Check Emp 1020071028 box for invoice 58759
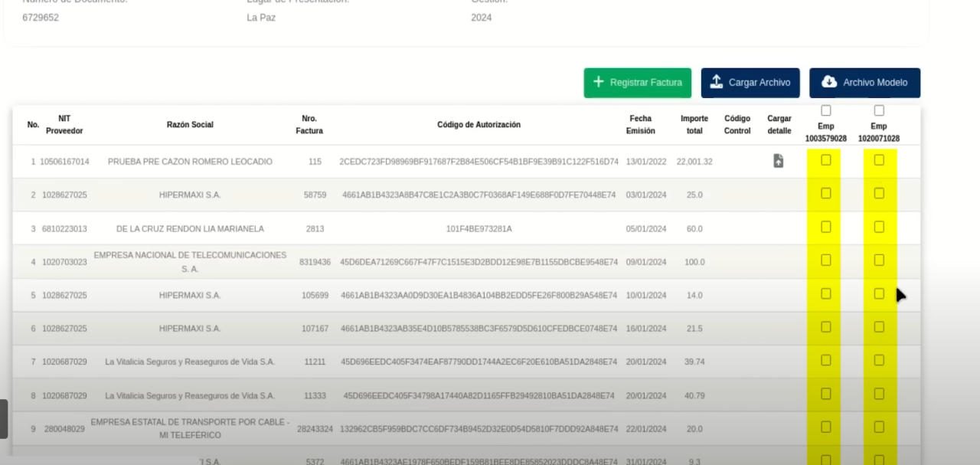The width and height of the screenshot is (980, 465). [879, 193]
